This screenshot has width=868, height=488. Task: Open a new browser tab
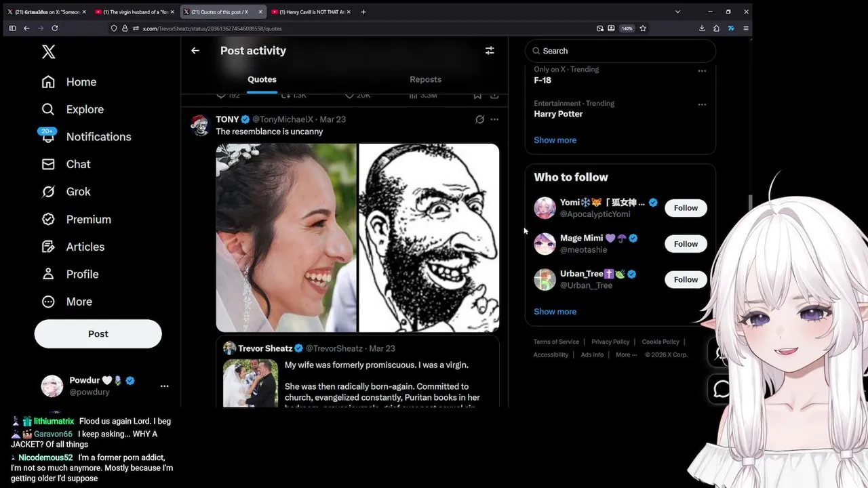[363, 12]
